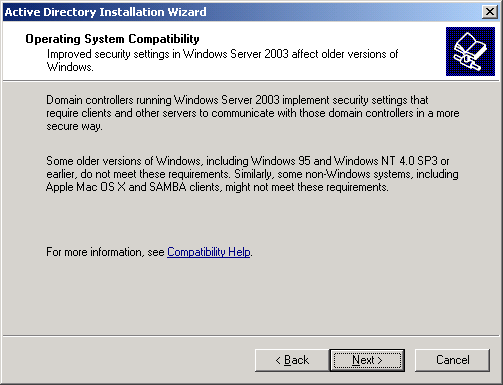Click the 'Domain controllers running Windows Server' paragraph
503x385 pixels.
(x=253, y=113)
